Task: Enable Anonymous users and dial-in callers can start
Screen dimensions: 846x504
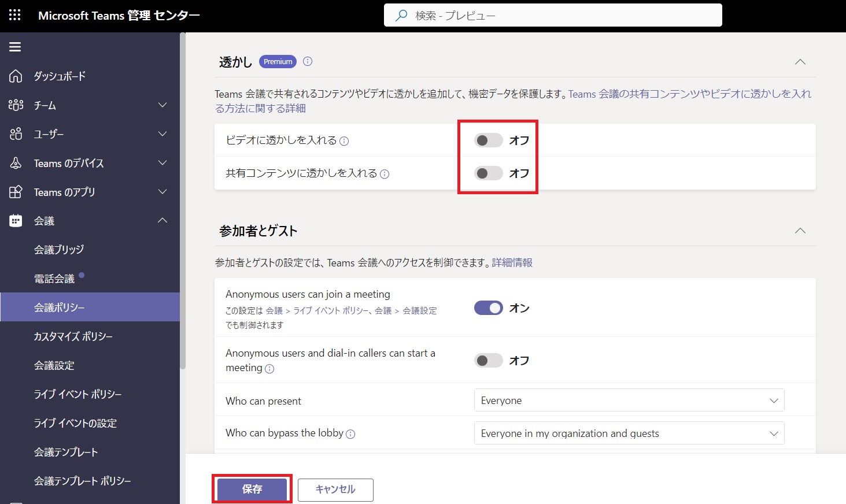Action: pos(489,361)
